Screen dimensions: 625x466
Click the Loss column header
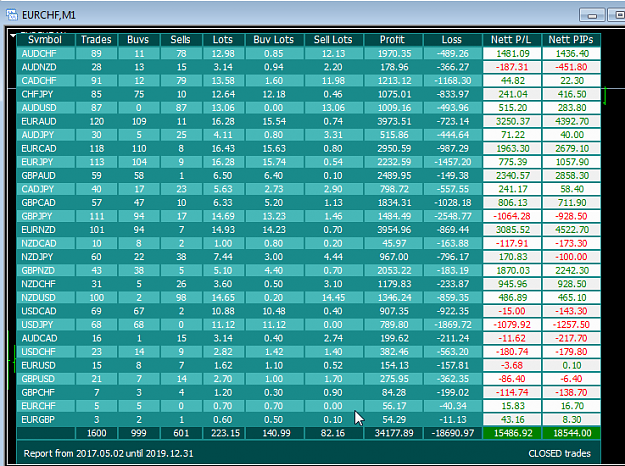[x=452, y=40]
